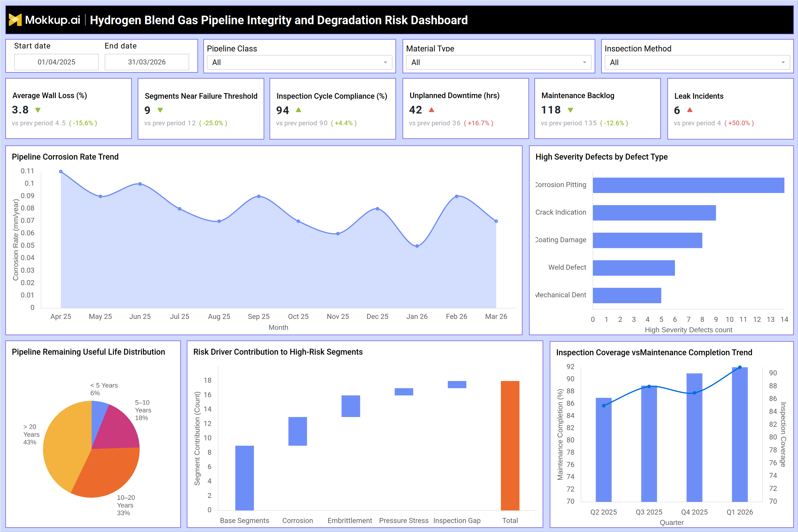798x532 pixels.
Task: Click the Unplanned Downtime value 42
Action: click(416, 110)
